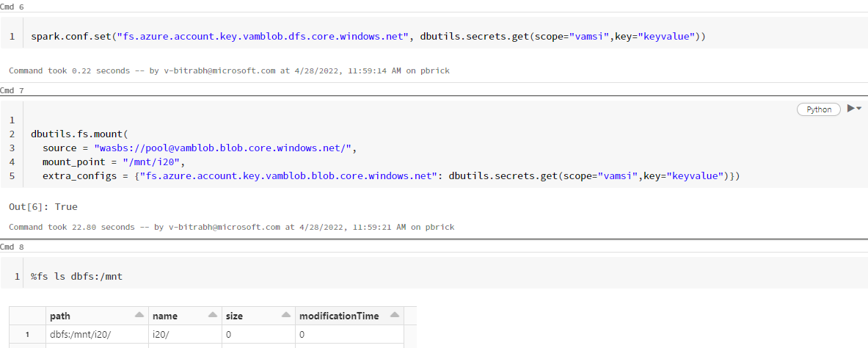The height and width of the screenshot is (348, 868).
Task: Sort table by size column arrows
Action: (x=285, y=315)
